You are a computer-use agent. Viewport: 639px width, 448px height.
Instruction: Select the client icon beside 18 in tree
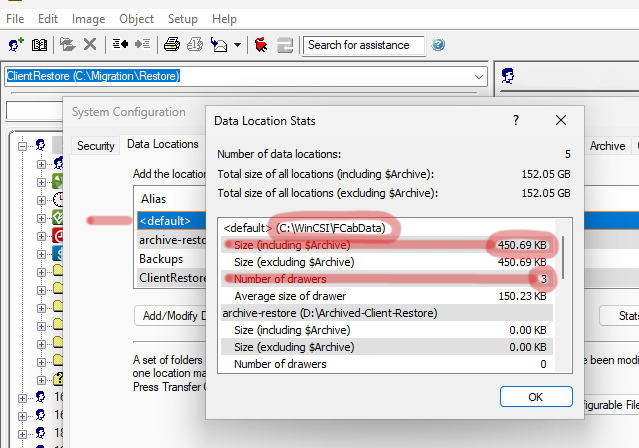[40, 433]
